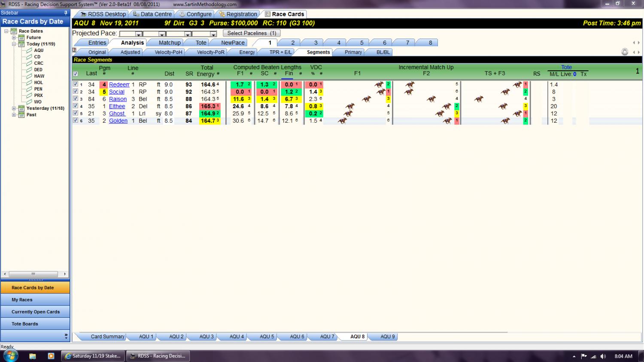644x362 pixels.
Task: Uncheck the Social row checkbox
Action: click(x=76, y=92)
